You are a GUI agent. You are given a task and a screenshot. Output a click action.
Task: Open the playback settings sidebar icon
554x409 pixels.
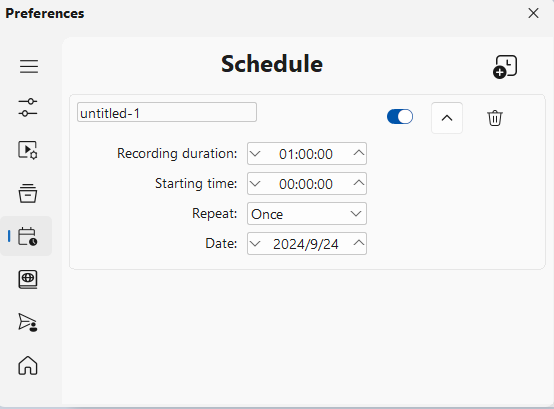pyautogui.click(x=28, y=150)
